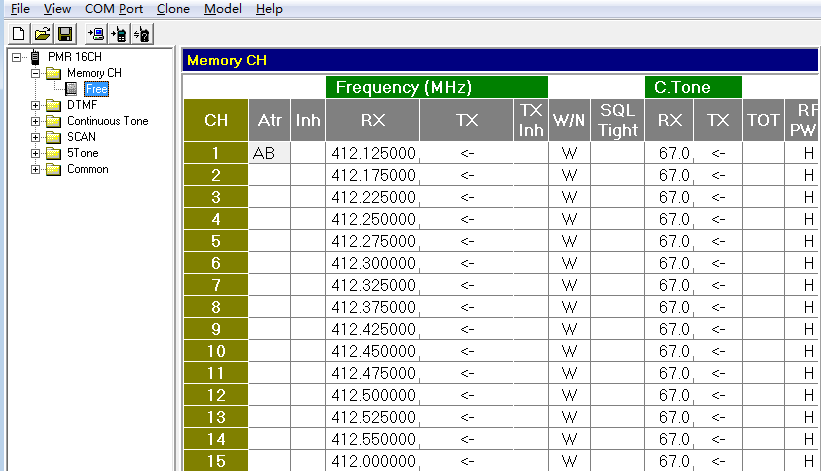
Task: Select the 5Tone folder in tree
Action: point(82,153)
